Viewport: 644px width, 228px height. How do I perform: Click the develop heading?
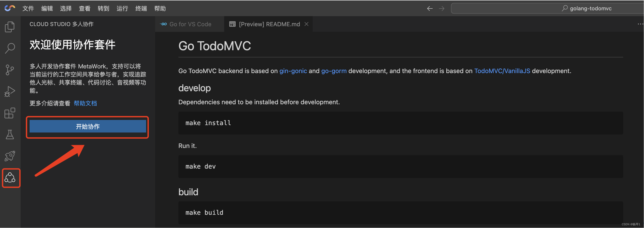[194, 88]
